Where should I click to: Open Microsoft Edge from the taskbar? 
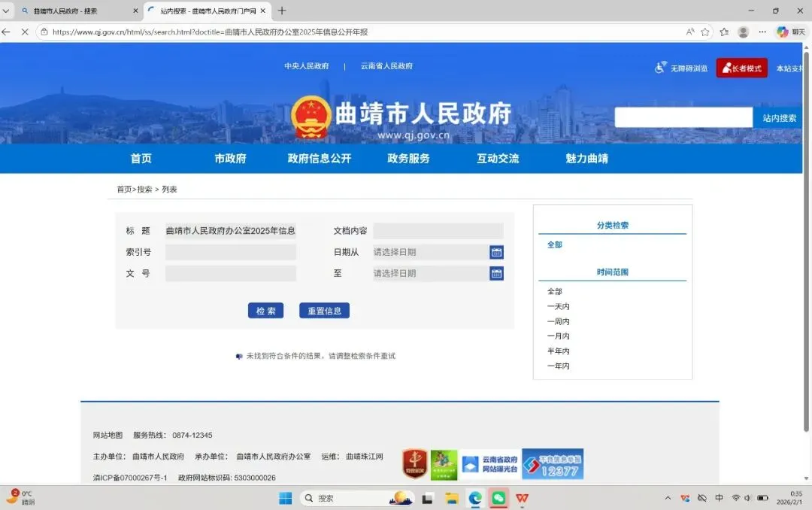pyautogui.click(x=475, y=499)
